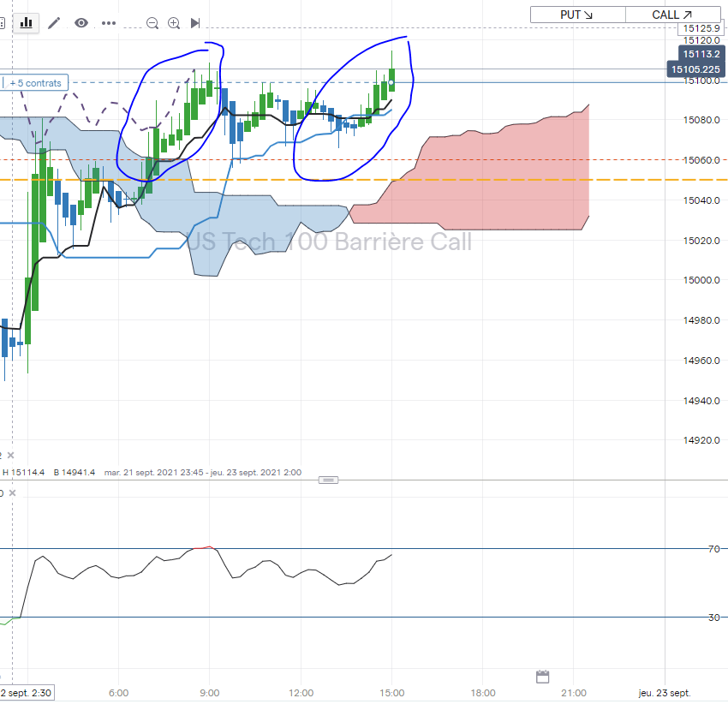
Task: Close the RSI indicator panel with x
Action: pos(13,493)
